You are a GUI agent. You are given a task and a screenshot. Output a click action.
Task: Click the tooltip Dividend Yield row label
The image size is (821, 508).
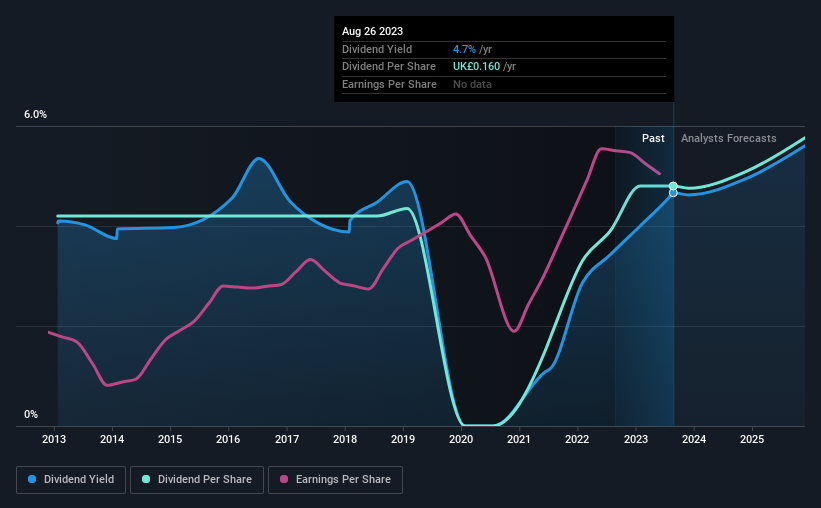click(x=377, y=49)
